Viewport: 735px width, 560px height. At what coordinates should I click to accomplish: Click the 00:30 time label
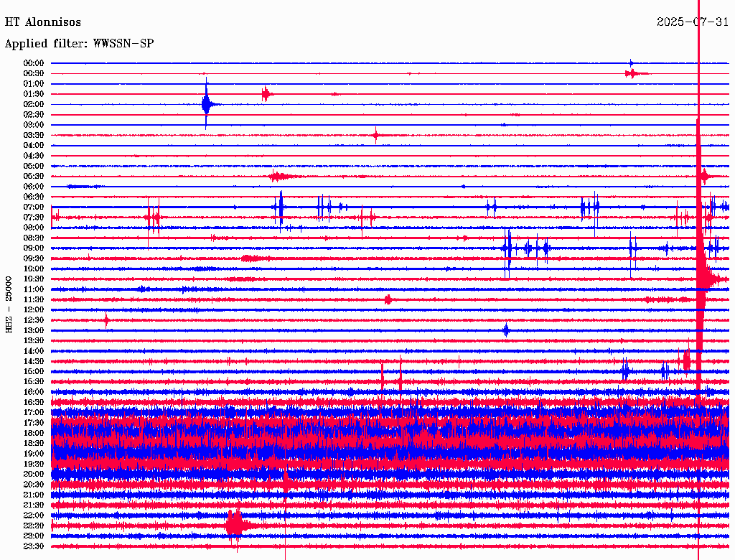click(34, 73)
